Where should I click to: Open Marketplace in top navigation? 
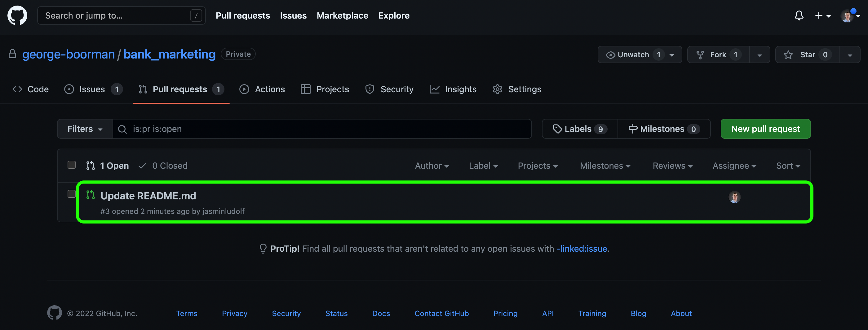342,15
